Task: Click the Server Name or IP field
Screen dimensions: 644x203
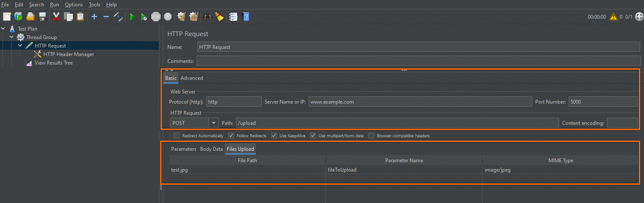Action: 420,102
